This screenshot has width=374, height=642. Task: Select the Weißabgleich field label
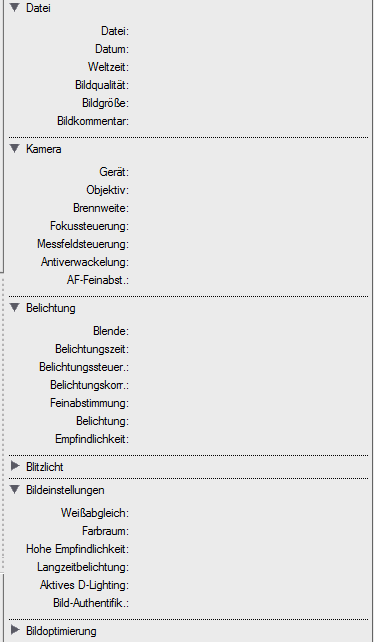click(x=95, y=513)
